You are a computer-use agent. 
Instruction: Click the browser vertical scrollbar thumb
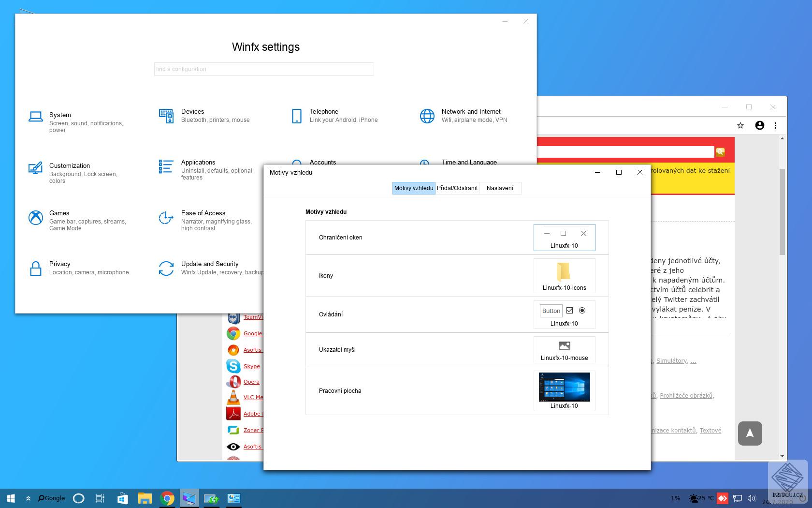click(782, 211)
